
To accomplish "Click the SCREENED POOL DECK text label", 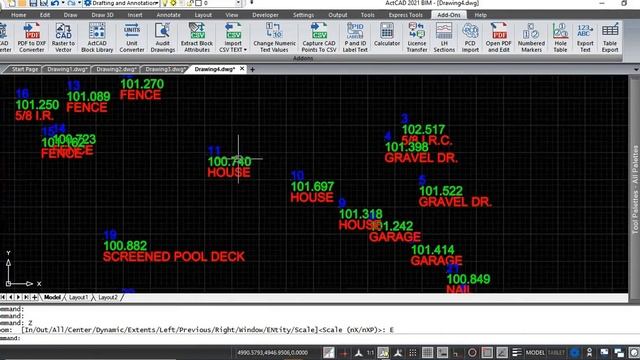I will tap(174, 257).
